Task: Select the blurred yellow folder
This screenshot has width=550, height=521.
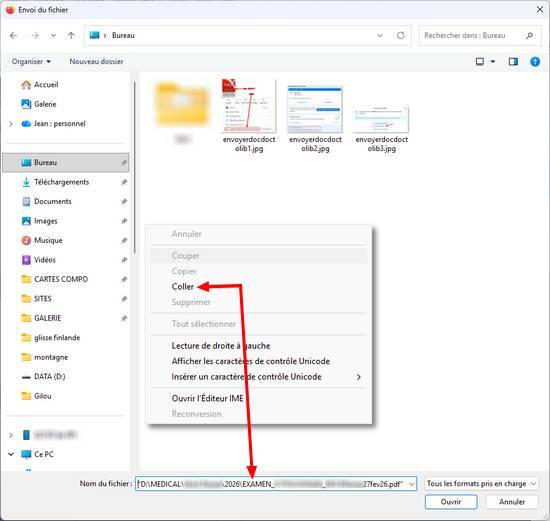Action: [x=182, y=104]
